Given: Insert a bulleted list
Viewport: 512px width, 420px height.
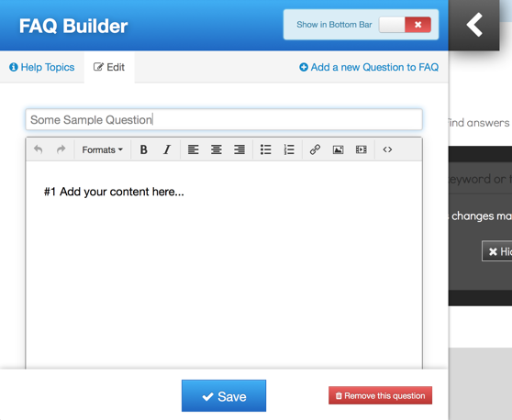Looking at the screenshot, I should click(x=266, y=149).
